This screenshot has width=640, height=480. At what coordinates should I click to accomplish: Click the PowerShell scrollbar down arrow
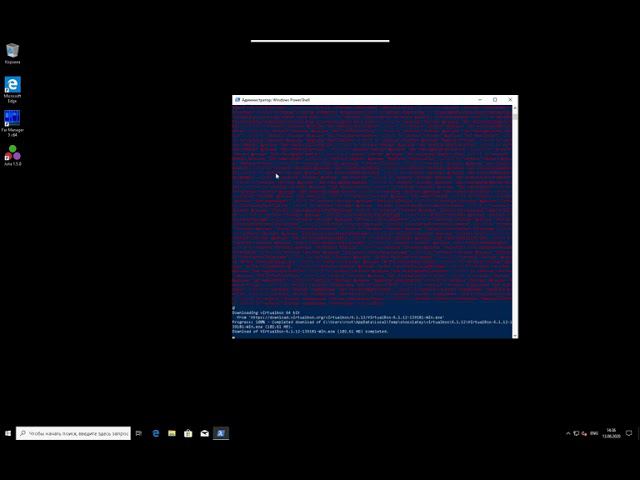pyautogui.click(x=515, y=336)
